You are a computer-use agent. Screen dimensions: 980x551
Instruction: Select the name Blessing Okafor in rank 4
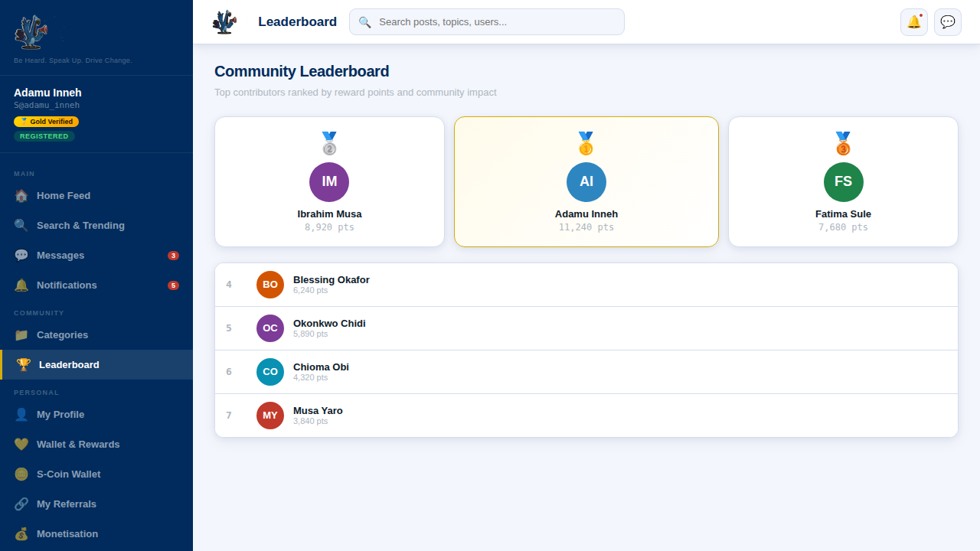332,280
